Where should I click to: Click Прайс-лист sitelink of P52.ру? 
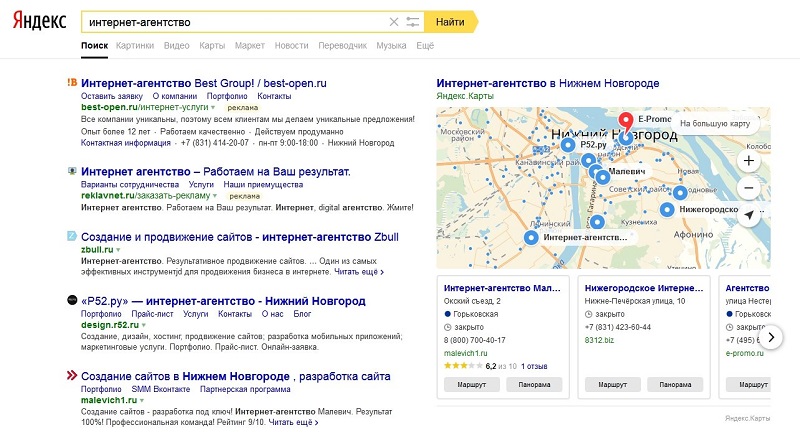tap(152, 314)
